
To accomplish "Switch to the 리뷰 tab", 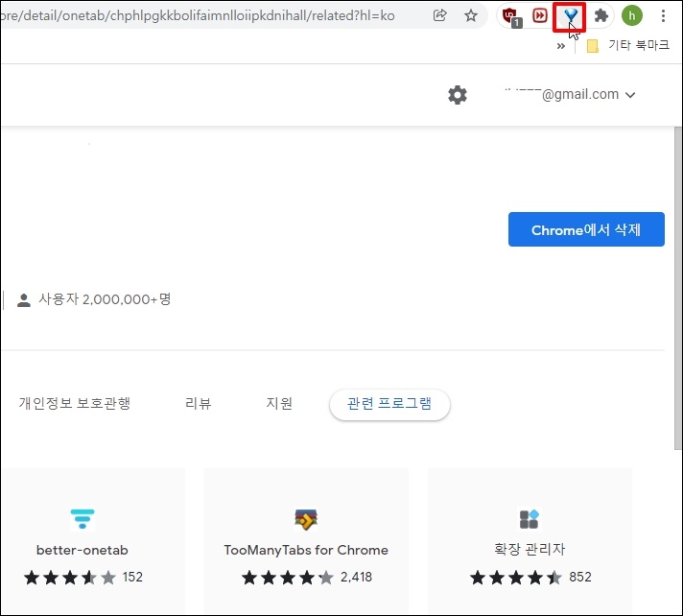I will pyautogui.click(x=199, y=403).
